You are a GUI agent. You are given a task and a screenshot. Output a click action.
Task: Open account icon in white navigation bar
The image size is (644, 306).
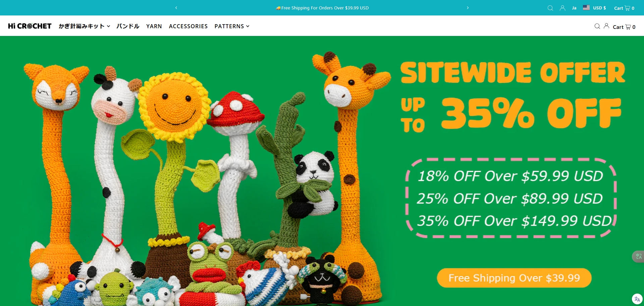[x=606, y=26]
